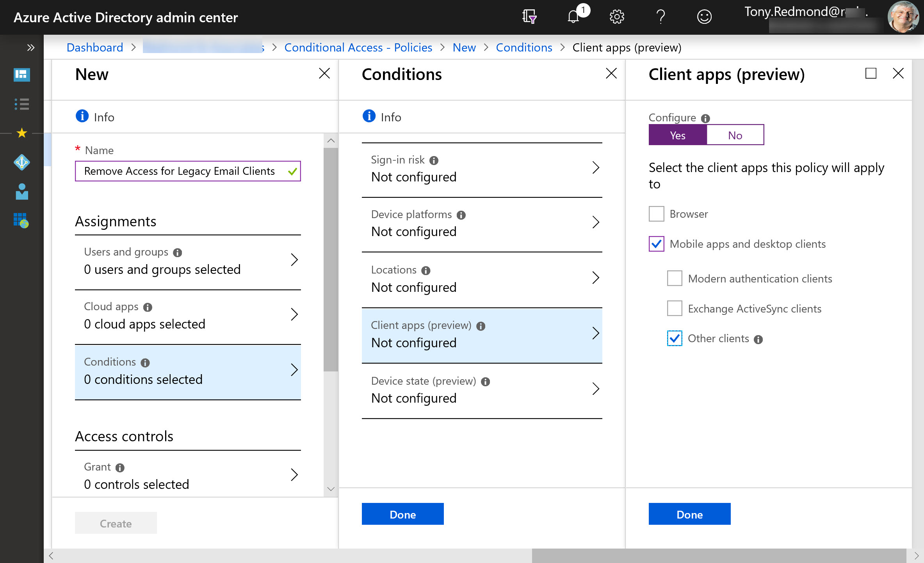Image resolution: width=924 pixels, height=563 pixels.
Task: Open Dashboard icon in left sidebar
Action: (x=22, y=74)
